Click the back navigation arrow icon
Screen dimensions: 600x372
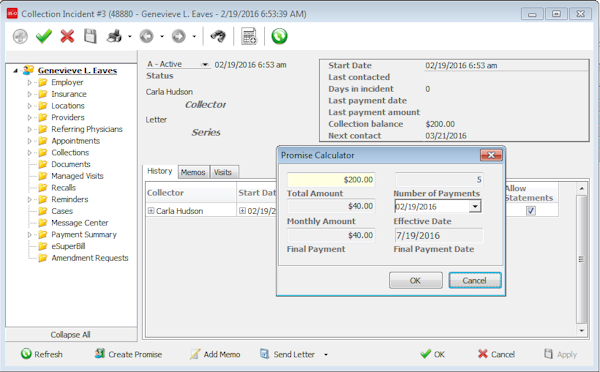(x=147, y=37)
